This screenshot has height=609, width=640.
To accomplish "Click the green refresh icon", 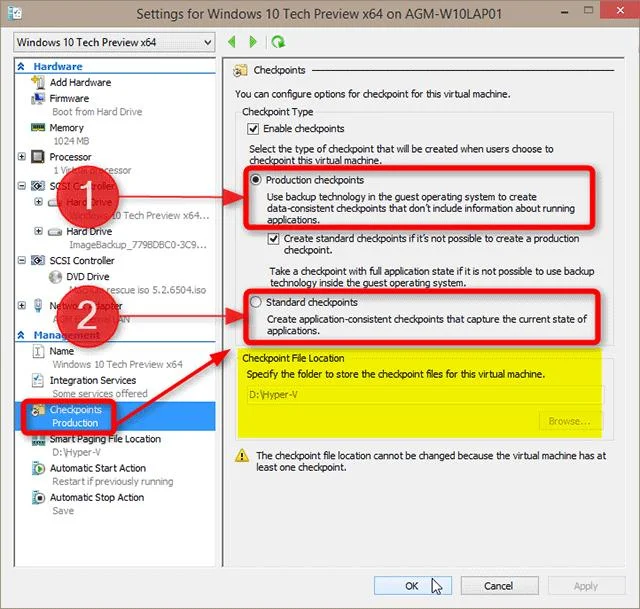I will 278,42.
